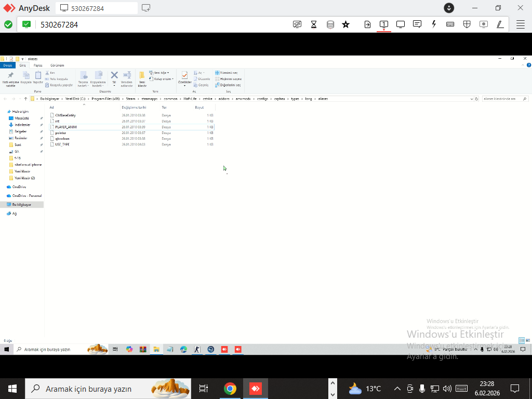Open Chrome on local taskbar
The image size is (532, 399).
click(230, 389)
